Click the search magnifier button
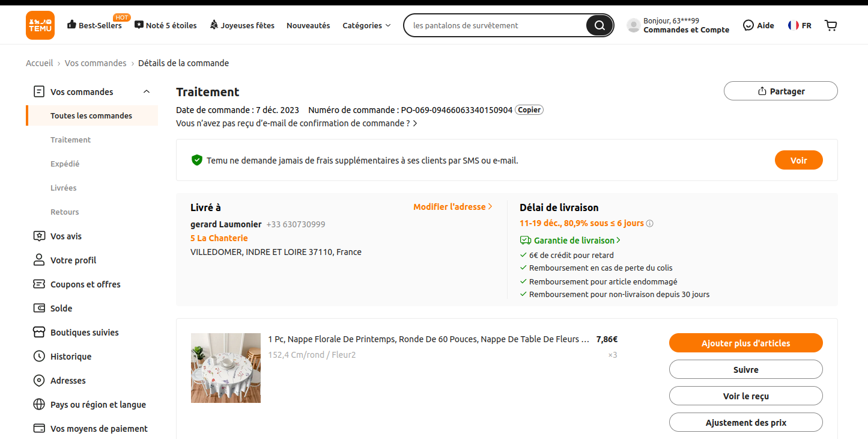 (599, 25)
